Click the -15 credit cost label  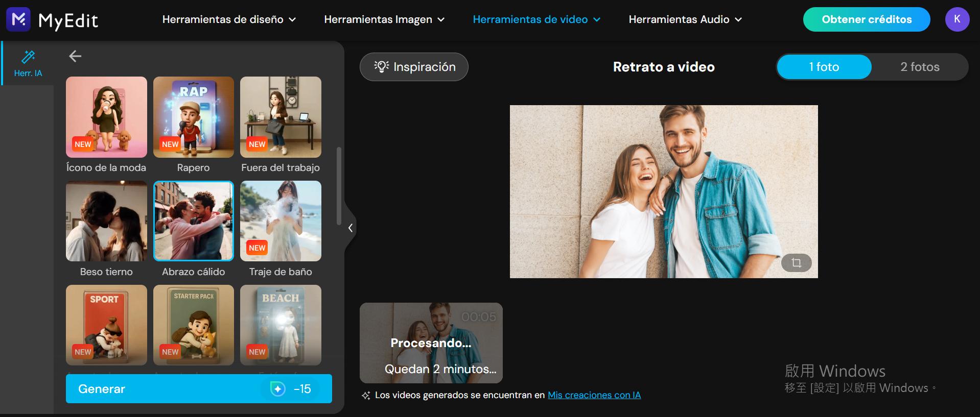302,389
